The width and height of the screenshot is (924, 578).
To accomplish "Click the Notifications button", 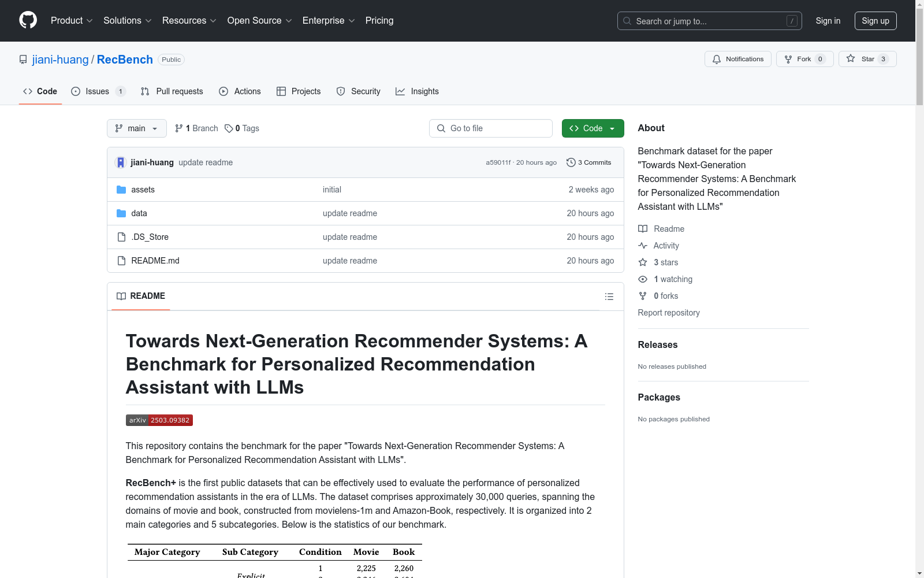I will coord(738,59).
